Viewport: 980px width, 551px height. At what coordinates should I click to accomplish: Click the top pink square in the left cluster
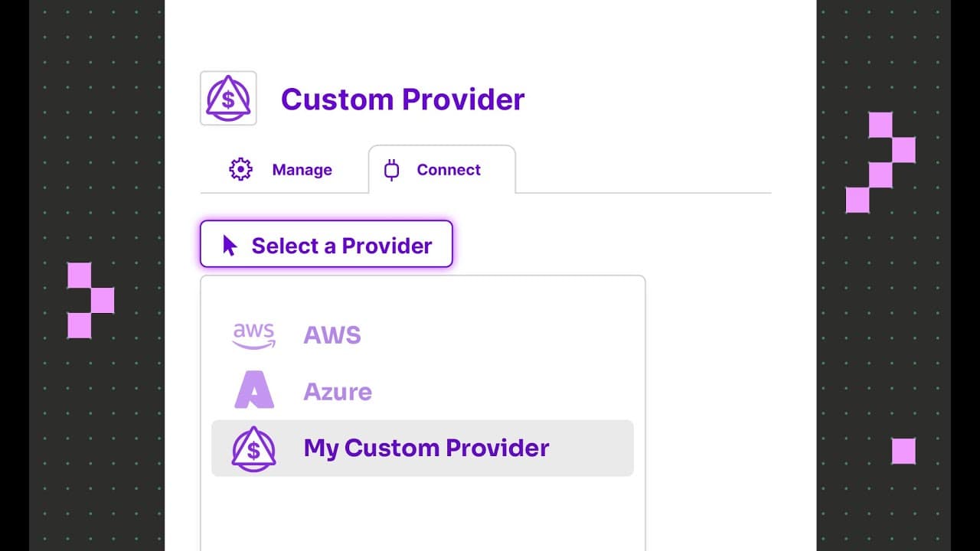tap(79, 275)
